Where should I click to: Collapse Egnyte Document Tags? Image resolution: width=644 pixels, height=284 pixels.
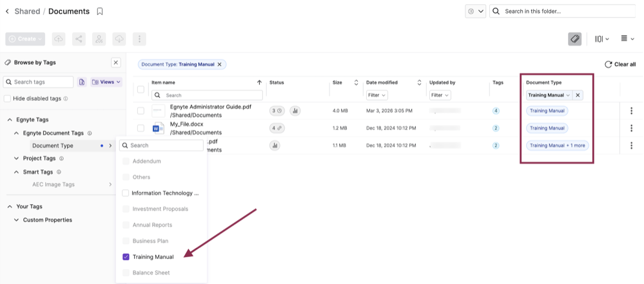(16, 133)
